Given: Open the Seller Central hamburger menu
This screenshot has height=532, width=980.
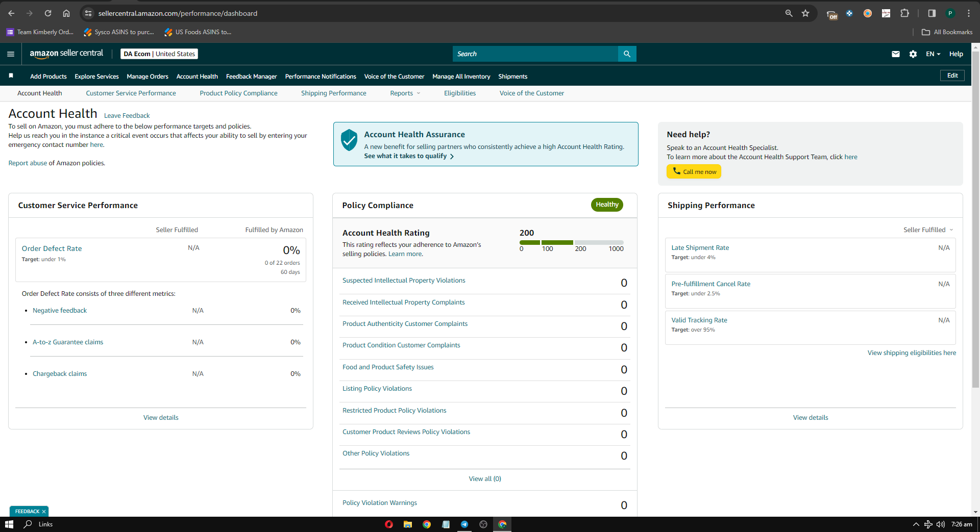Looking at the screenshot, I should point(11,54).
